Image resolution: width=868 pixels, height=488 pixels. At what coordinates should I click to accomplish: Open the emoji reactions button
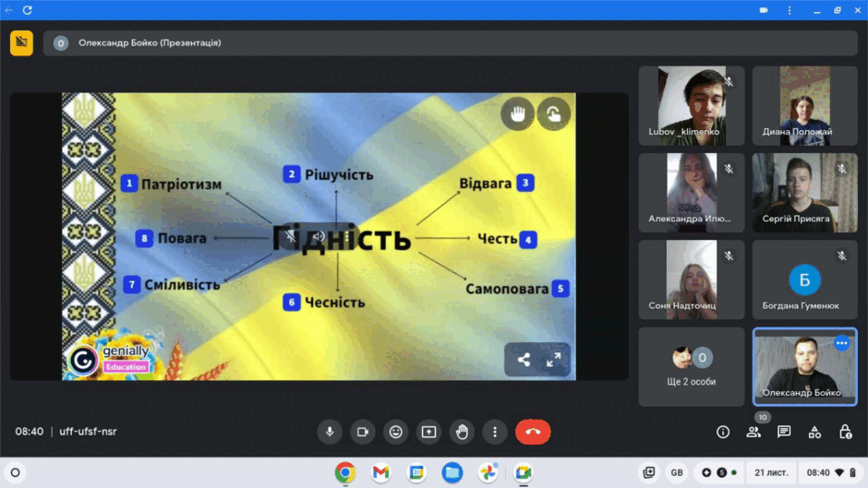(x=395, y=432)
